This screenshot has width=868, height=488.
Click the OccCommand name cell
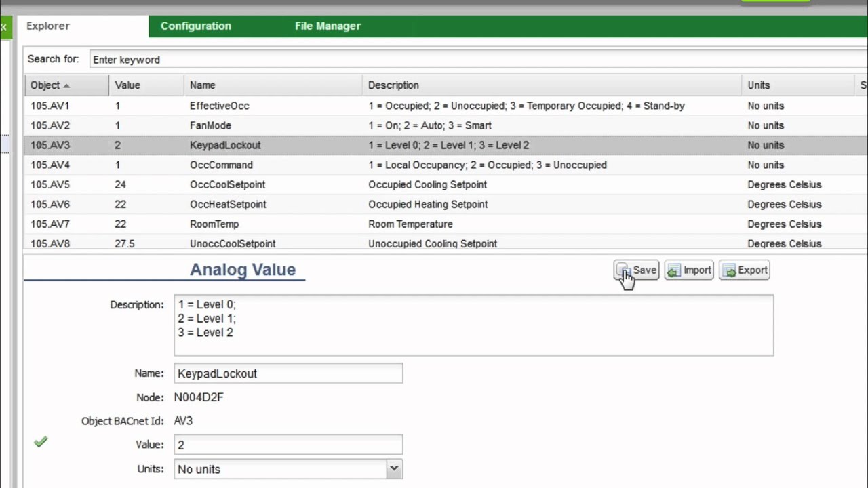[x=221, y=165]
